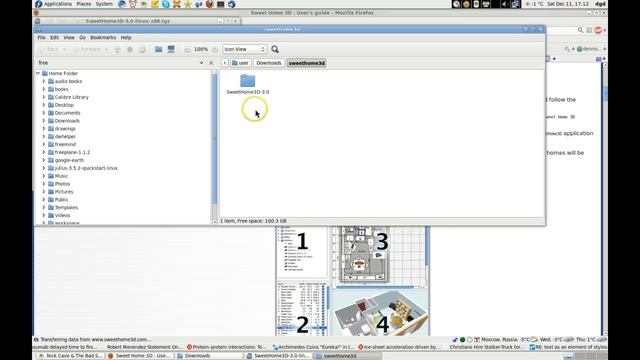The image size is (640, 360).
Task: Click the zoom out icon left of 100%
Action: click(x=187, y=49)
